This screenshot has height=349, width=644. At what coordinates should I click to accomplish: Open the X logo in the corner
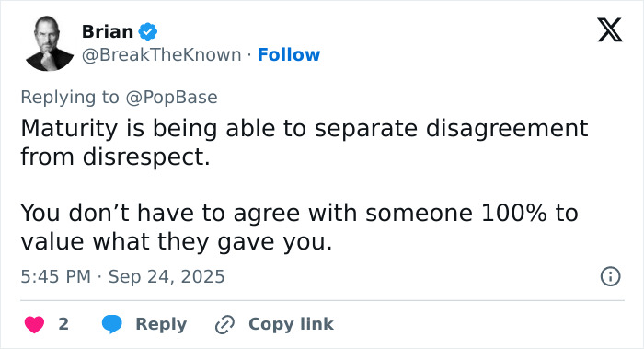click(x=610, y=30)
